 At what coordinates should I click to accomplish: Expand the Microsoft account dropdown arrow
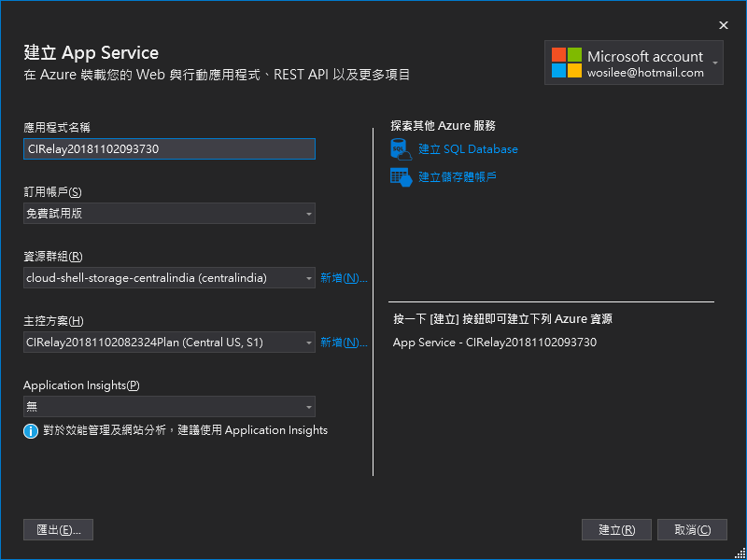pyautogui.click(x=715, y=63)
